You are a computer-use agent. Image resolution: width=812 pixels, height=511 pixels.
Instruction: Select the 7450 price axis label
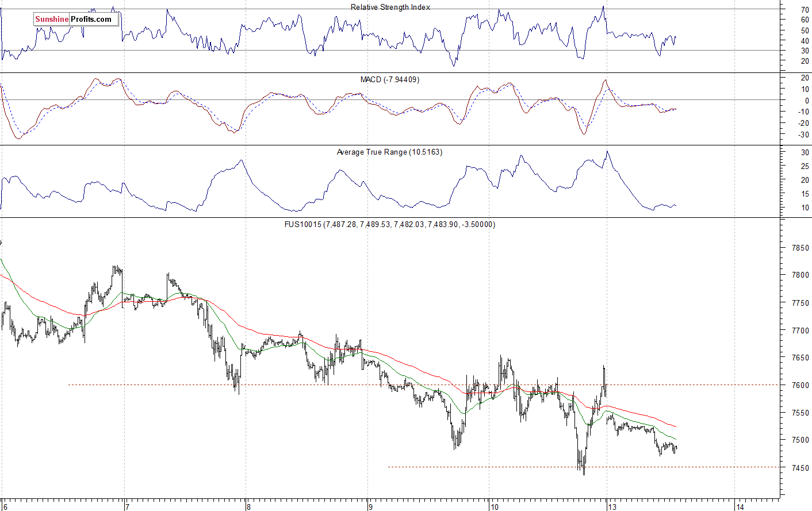(800, 468)
